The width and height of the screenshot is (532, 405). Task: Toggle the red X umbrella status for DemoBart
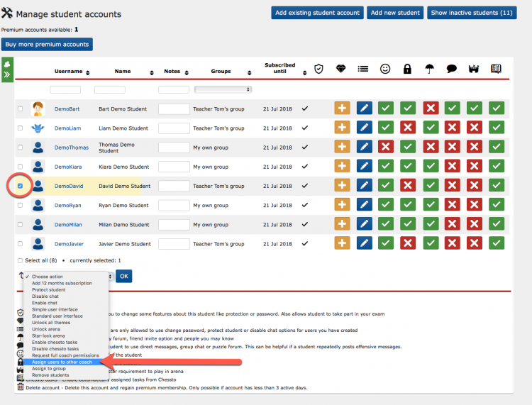pyautogui.click(x=431, y=109)
